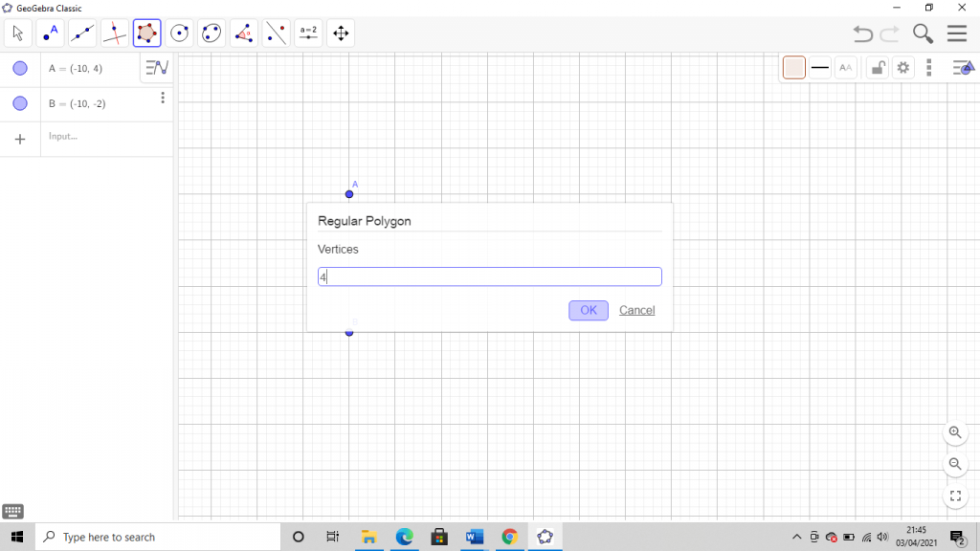Select the Perpendicular Line tool

115,33
